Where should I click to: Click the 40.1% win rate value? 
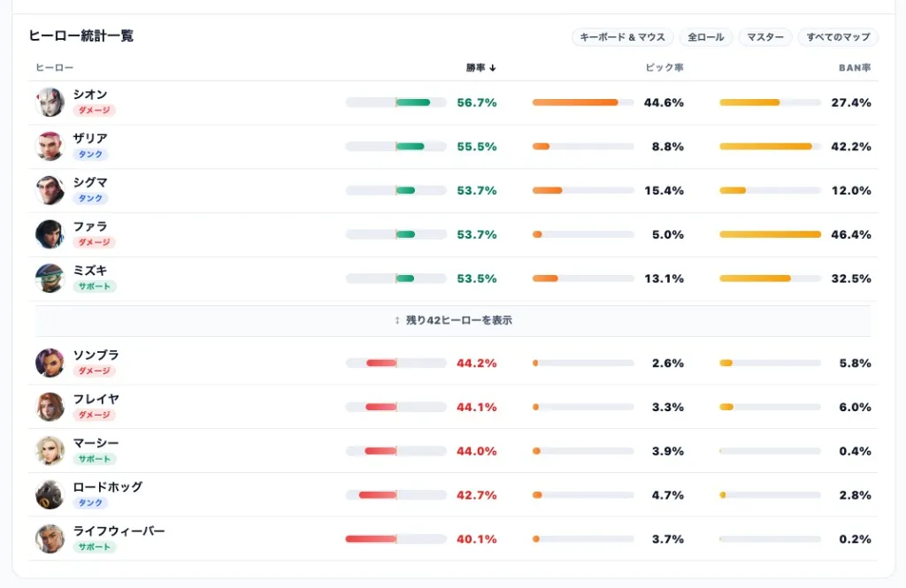[x=477, y=538]
